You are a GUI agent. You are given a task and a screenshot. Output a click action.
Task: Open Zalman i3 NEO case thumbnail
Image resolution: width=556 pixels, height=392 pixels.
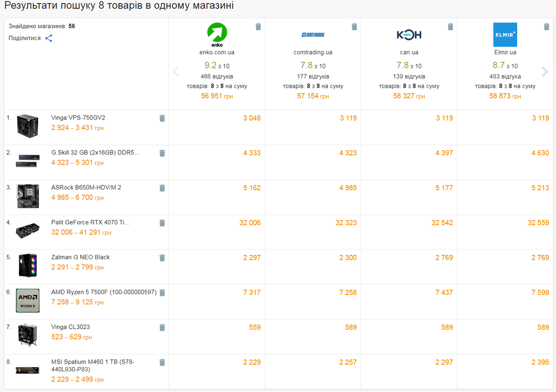27,266
